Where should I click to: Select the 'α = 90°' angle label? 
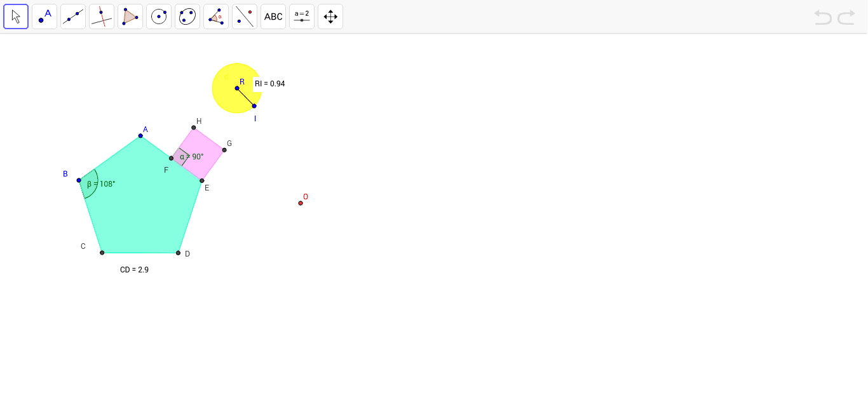[x=191, y=157]
